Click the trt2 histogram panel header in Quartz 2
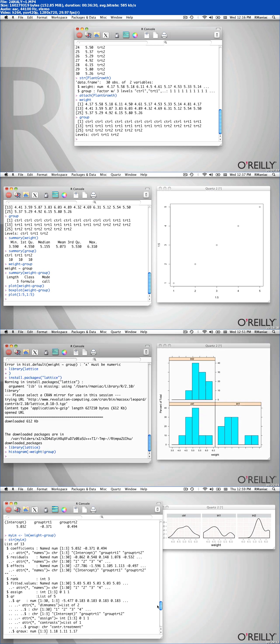 [x=192, y=359]
